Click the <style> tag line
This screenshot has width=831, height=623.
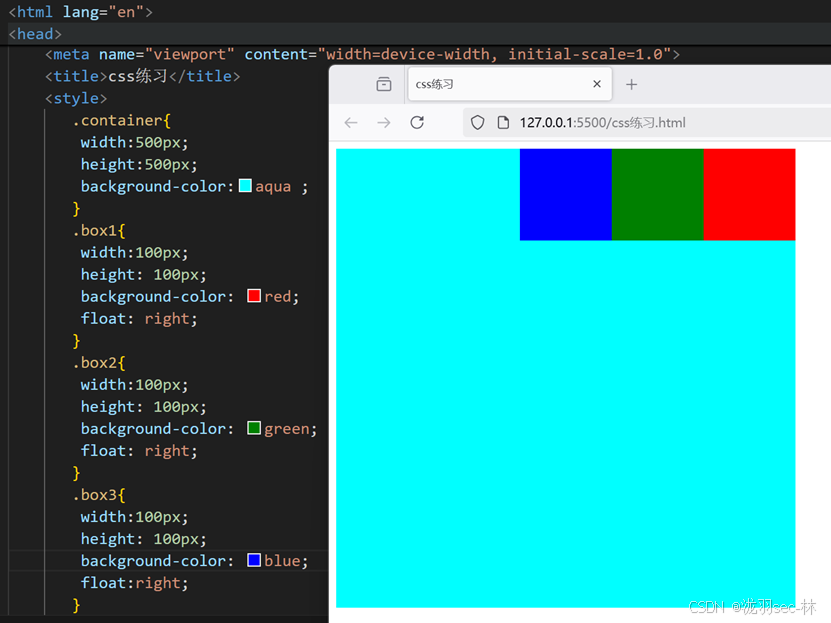tap(76, 98)
